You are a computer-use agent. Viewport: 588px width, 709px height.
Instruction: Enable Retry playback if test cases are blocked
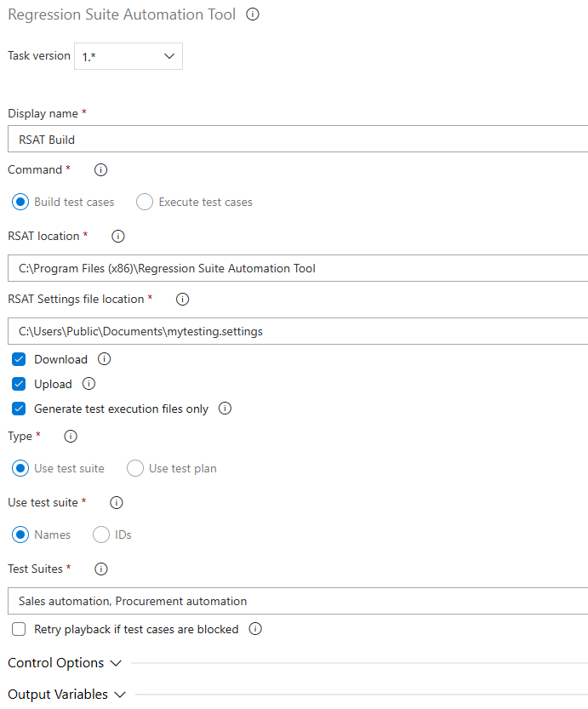19,628
